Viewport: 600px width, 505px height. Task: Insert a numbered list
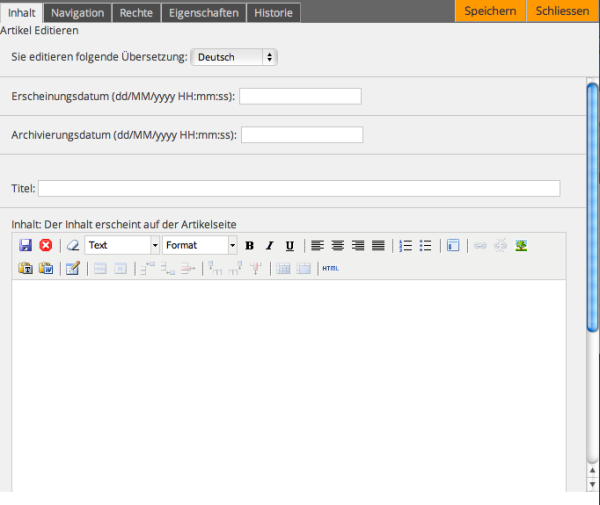tap(405, 245)
